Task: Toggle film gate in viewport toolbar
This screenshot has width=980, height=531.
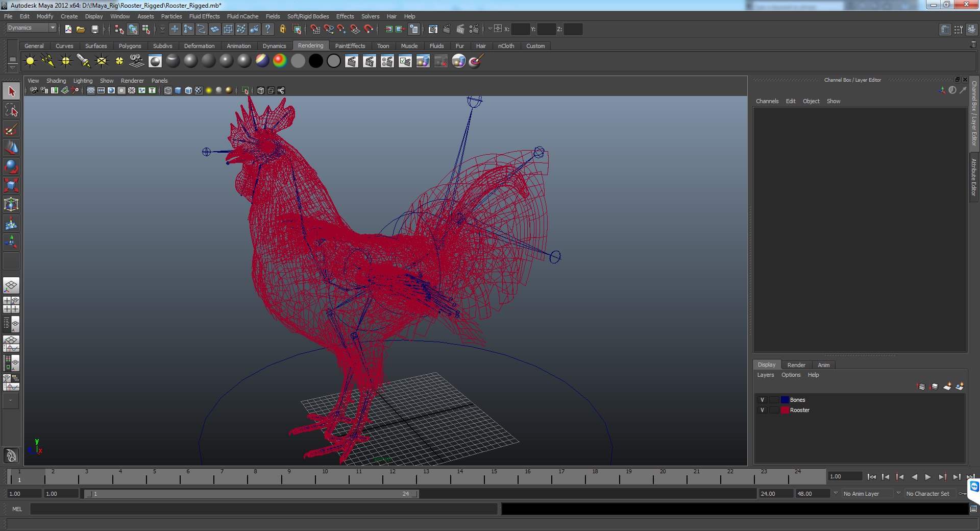Action: pos(101,90)
